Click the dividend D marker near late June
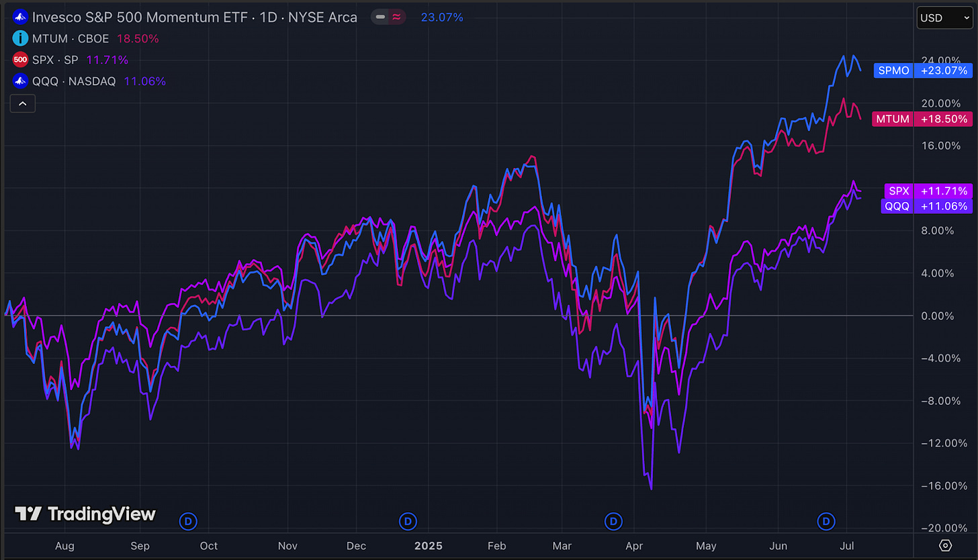 coord(826,520)
